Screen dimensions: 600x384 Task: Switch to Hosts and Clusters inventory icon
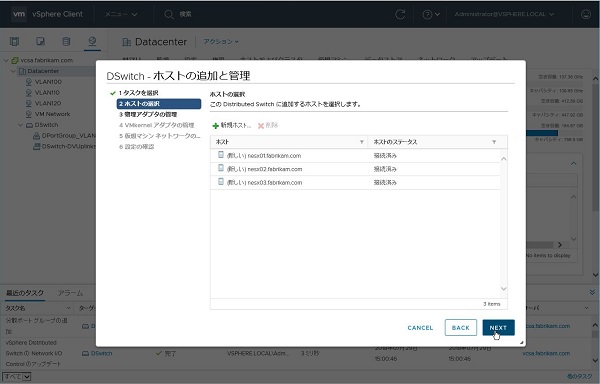pyautogui.click(x=14, y=41)
